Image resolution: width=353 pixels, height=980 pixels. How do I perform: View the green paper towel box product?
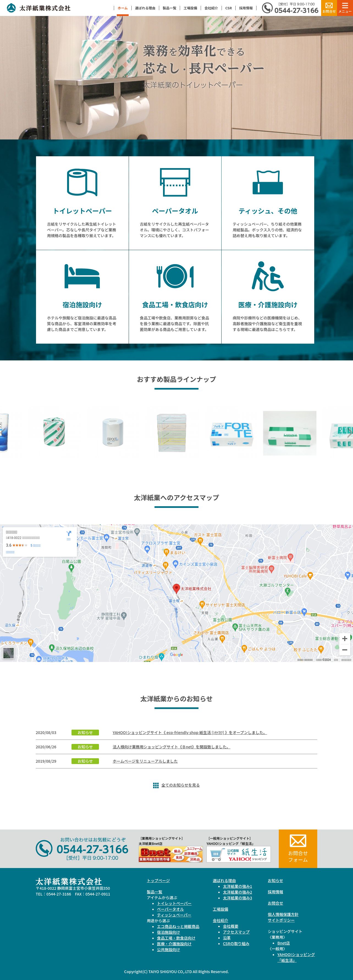point(289,433)
